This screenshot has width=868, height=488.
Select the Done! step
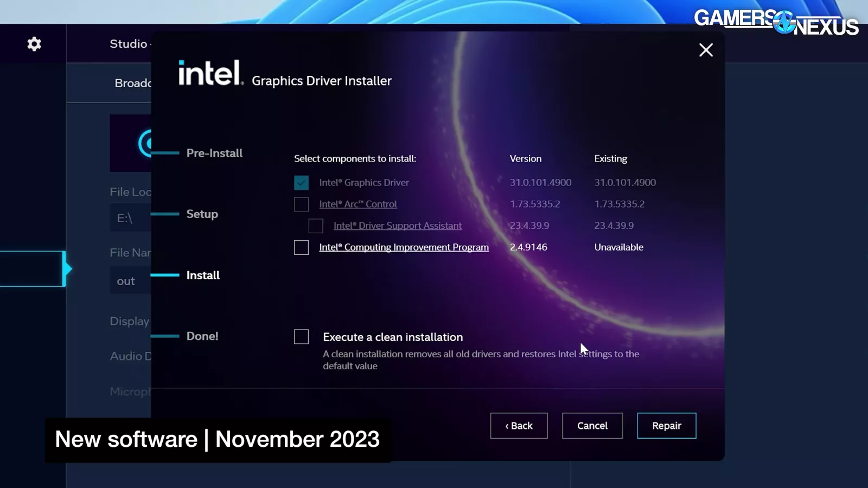click(202, 336)
